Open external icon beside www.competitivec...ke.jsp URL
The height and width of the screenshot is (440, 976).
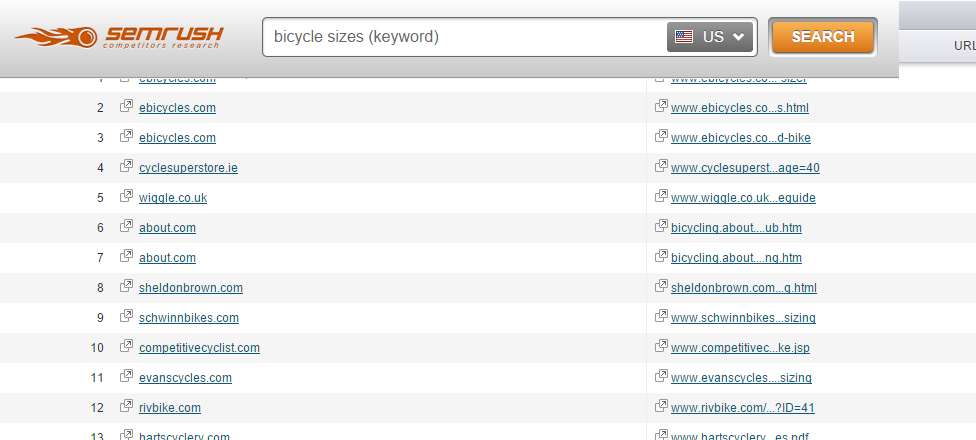tap(661, 345)
